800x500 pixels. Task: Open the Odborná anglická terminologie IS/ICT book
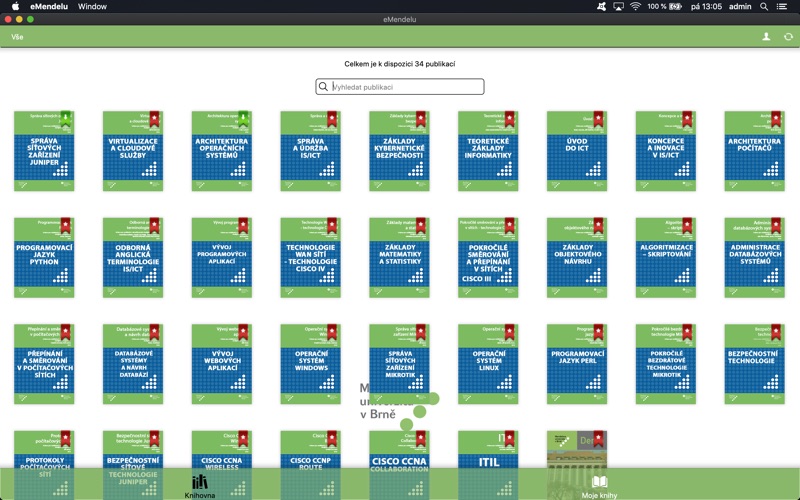coord(133,258)
